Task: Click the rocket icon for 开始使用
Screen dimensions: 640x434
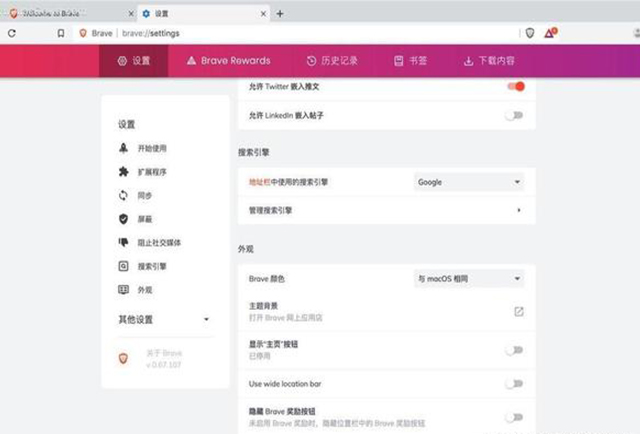Action: click(123, 148)
